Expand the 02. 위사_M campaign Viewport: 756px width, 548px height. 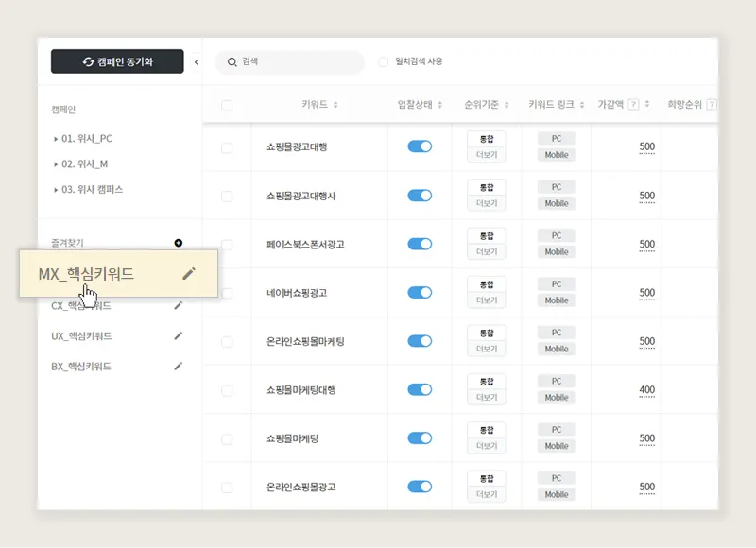56,164
